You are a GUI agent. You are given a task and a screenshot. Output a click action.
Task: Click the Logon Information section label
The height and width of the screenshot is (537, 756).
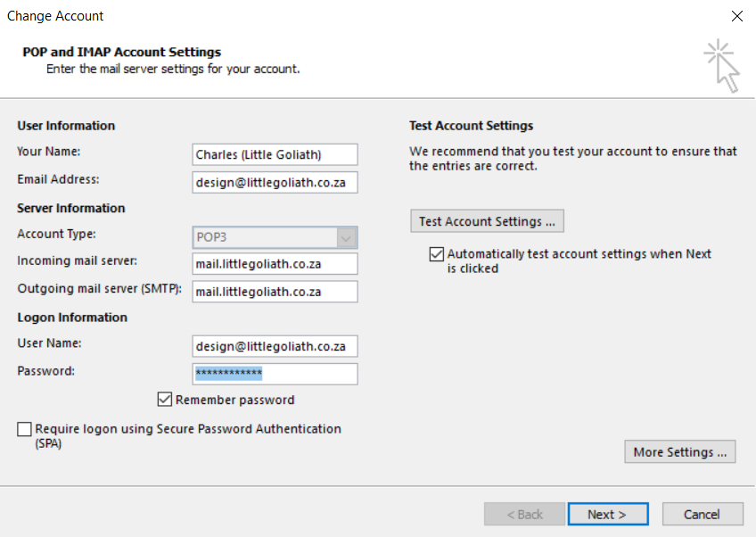click(72, 318)
